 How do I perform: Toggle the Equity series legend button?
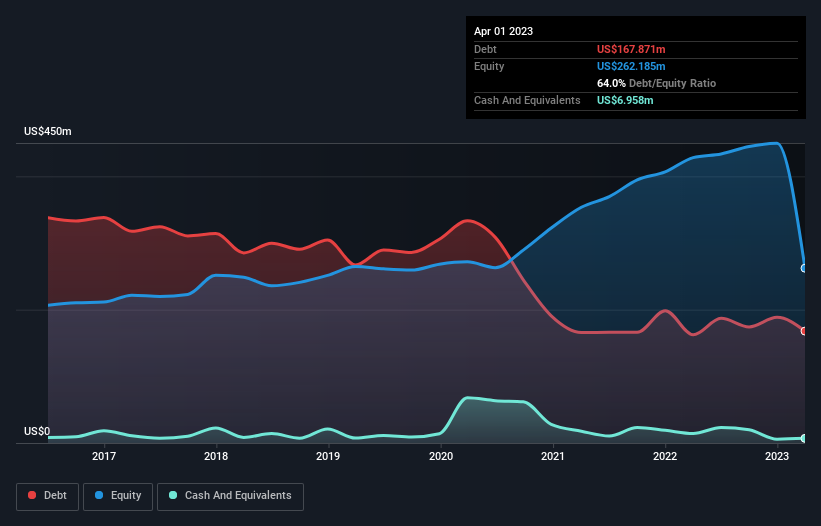pos(118,496)
